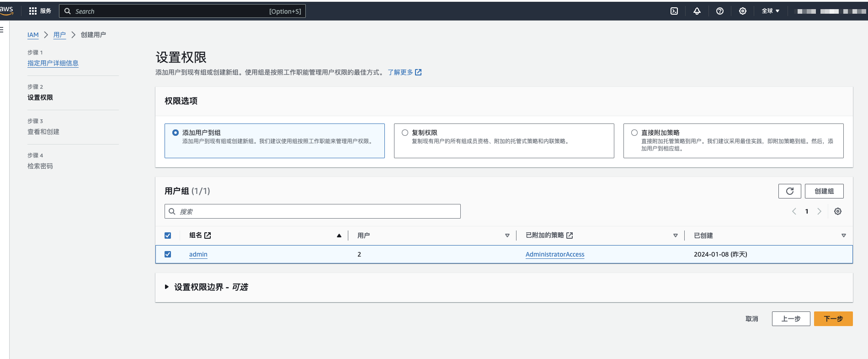This screenshot has width=868, height=359.
Task: Toggle the left side navigation hamburger
Action: coord(2,30)
